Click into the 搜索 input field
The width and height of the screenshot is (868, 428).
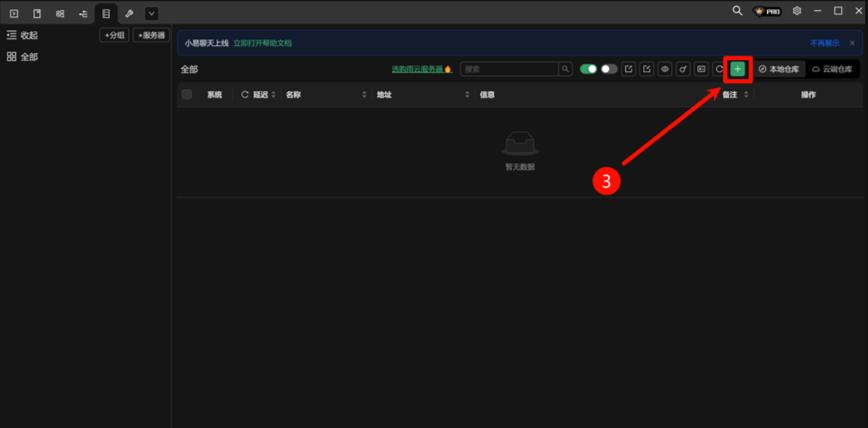509,69
